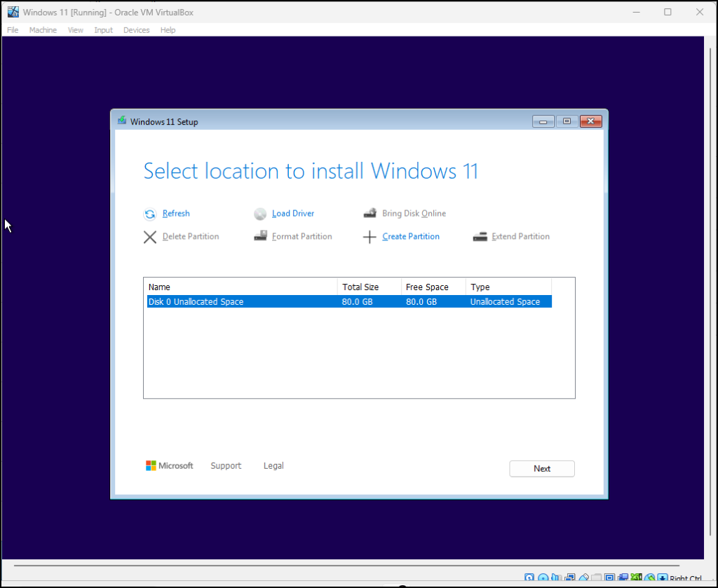Close the Windows 11 Setup dialog
This screenshot has height=588, width=718.
pos(590,121)
